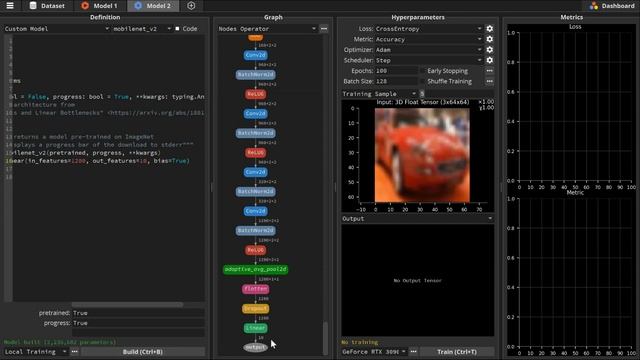
Task: Expand the Output panel dropdown
Action: (417, 219)
